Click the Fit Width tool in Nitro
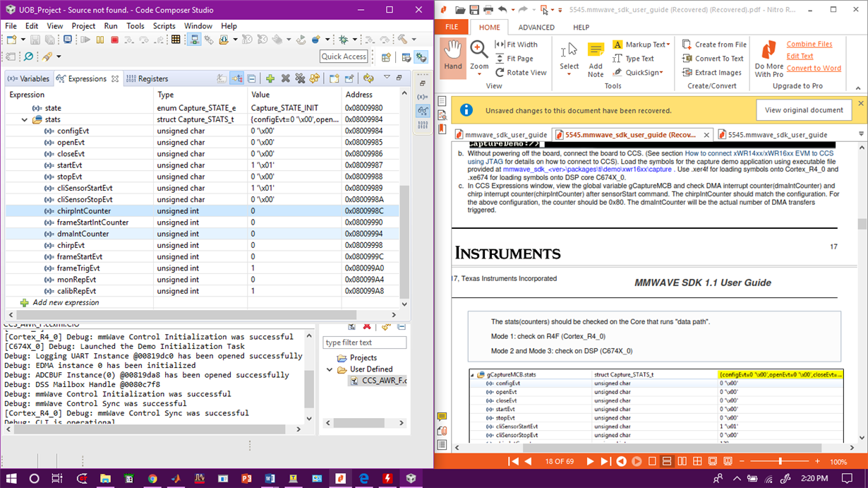The width and height of the screenshot is (868, 488). coord(516,44)
